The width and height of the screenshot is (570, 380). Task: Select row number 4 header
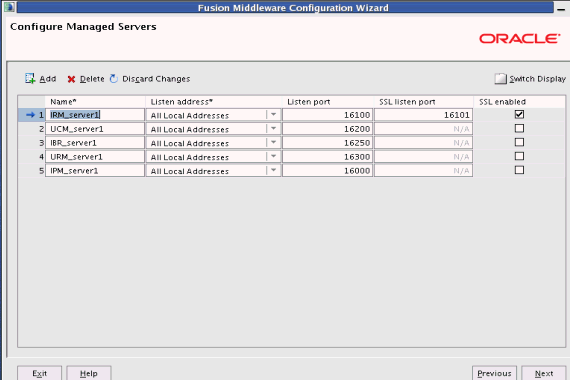click(32, 157)
